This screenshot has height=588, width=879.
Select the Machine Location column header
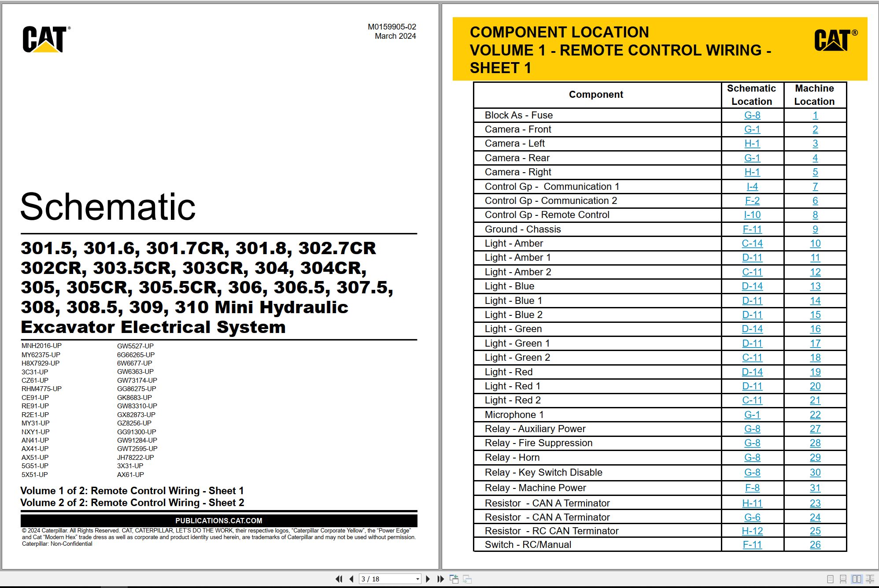[814, 95]
